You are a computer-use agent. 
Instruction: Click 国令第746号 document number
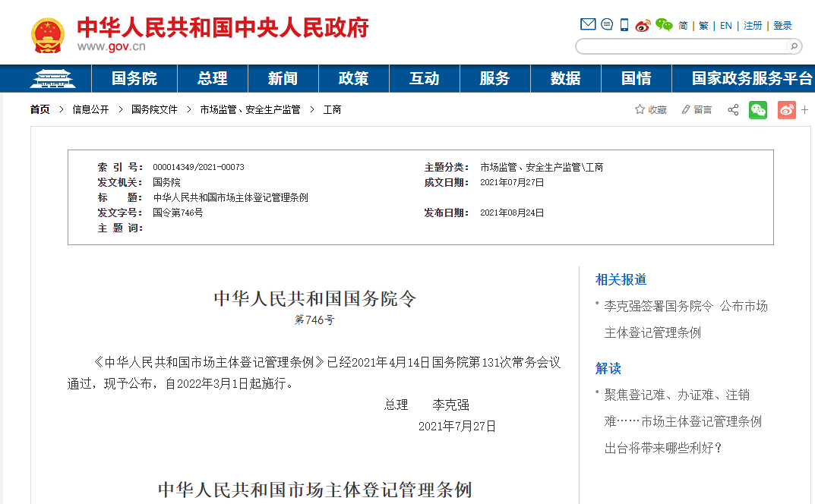click(178, 213)
